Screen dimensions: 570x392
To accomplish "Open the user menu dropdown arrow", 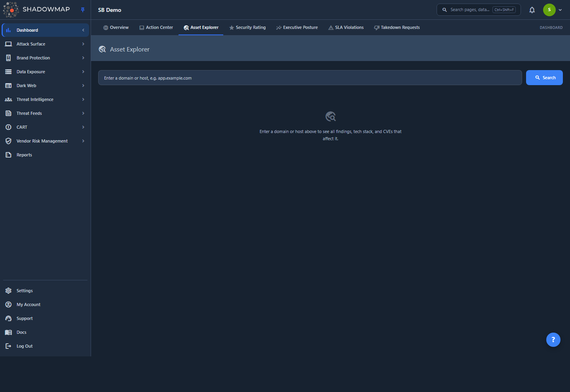I will [x=560, y=10].
